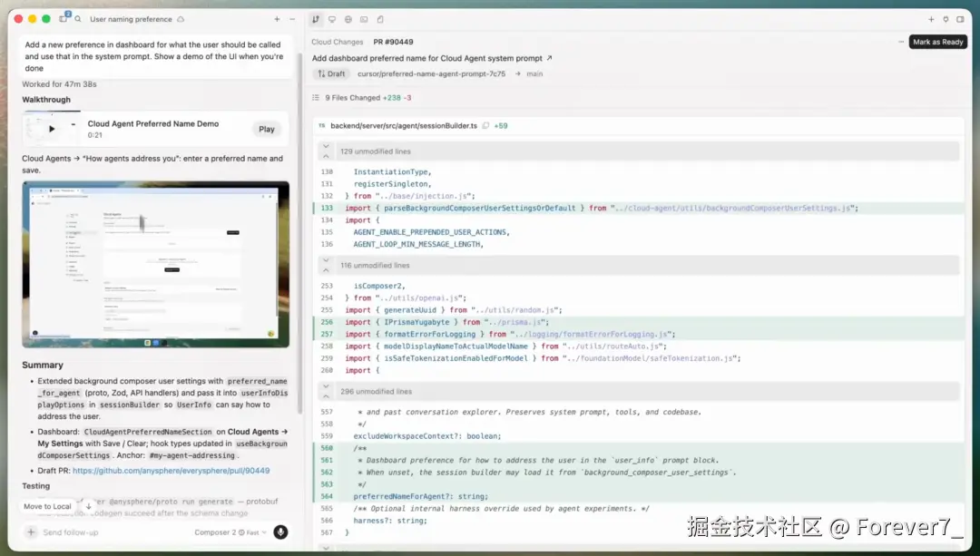Click Mark as Ready button

938,42
